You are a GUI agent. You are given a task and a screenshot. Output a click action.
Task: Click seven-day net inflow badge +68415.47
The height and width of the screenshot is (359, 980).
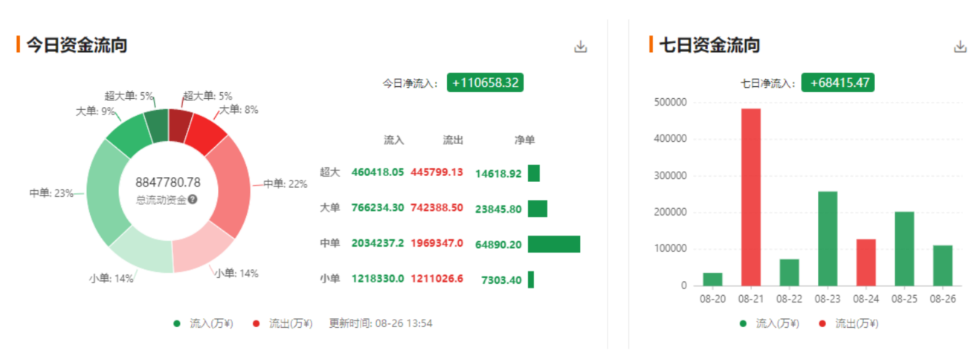839,83
